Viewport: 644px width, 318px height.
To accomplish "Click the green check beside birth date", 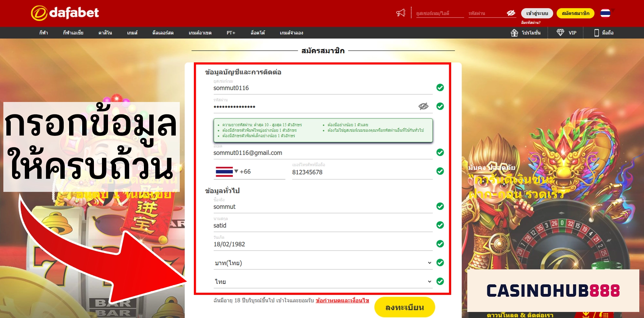I will tap(440, 244).
